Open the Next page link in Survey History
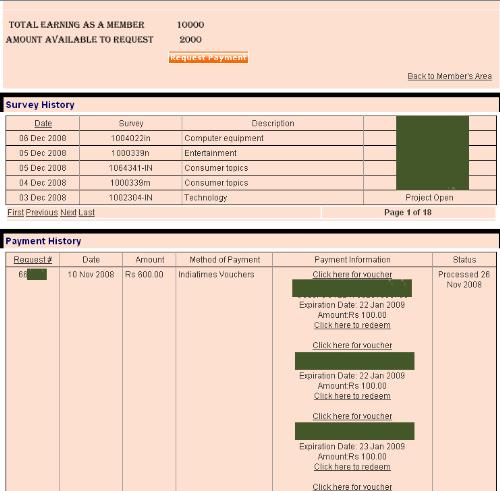The image size is (500, 491). [68, 212]
